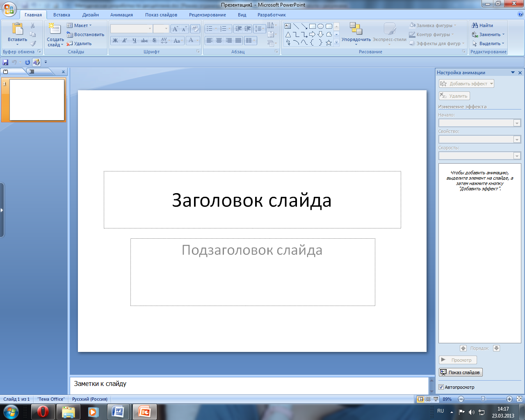Screen dimensions: 525x420
Task: Open character spacing AV dropdown
Action: [165, 41]
